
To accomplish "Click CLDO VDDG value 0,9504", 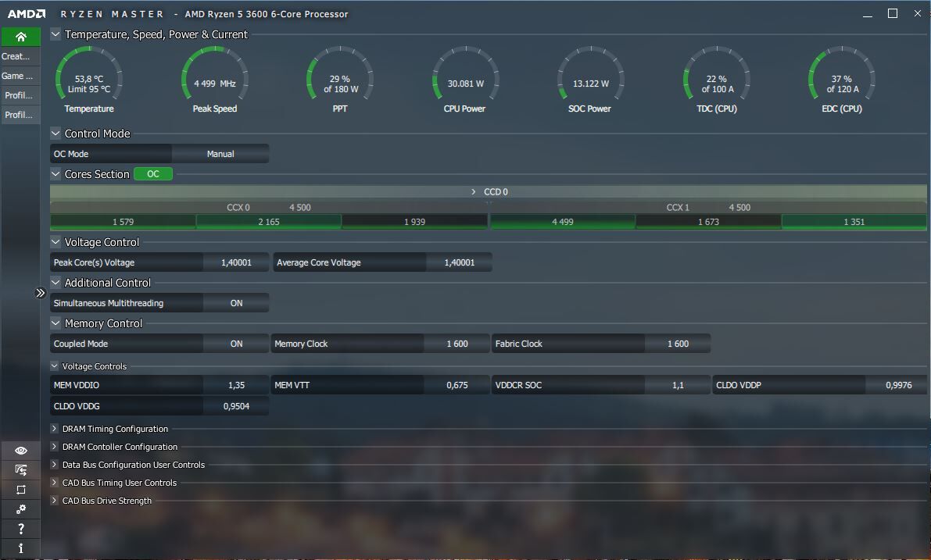I will tap(236, 406).
